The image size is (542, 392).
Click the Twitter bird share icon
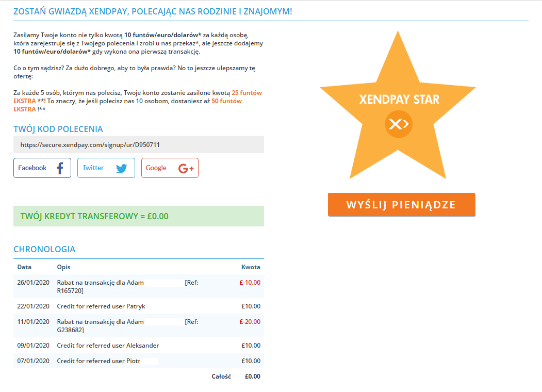(122, 168)
